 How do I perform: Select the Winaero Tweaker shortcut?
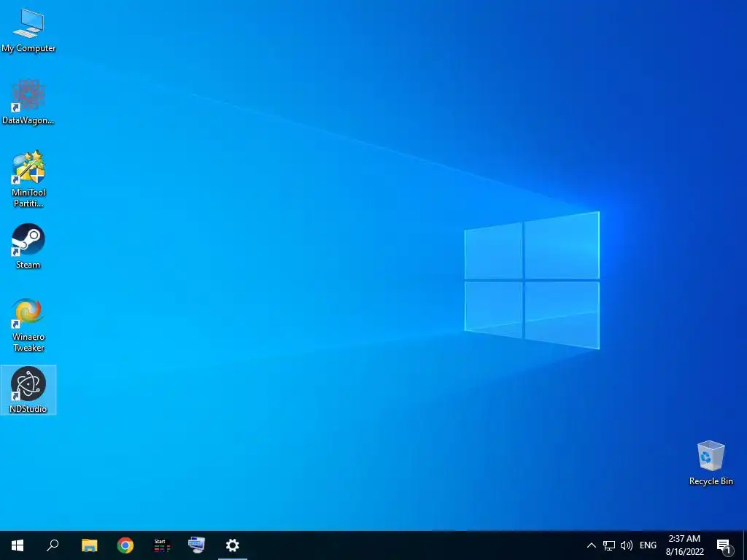pyautogui.click(x=28, y=324)
